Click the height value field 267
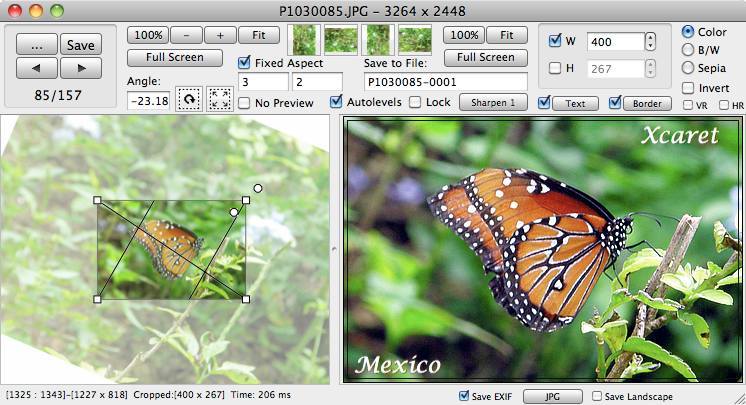Screen dimensions: 746x405 (x=616, y=69)
